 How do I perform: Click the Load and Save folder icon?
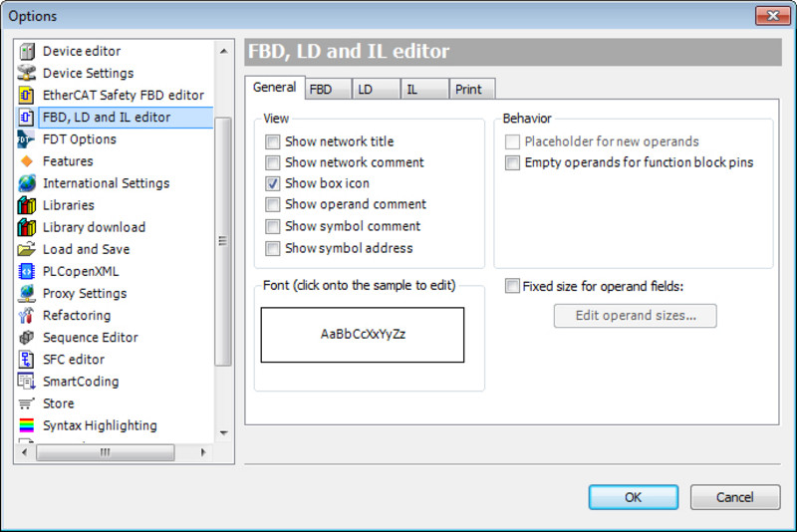click(x=27, y=249)
